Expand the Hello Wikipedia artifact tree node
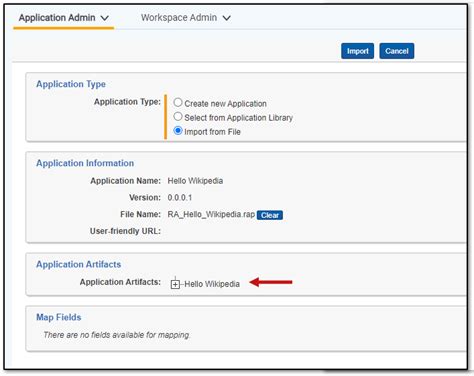Screen dimensions: 474x376 175,284
